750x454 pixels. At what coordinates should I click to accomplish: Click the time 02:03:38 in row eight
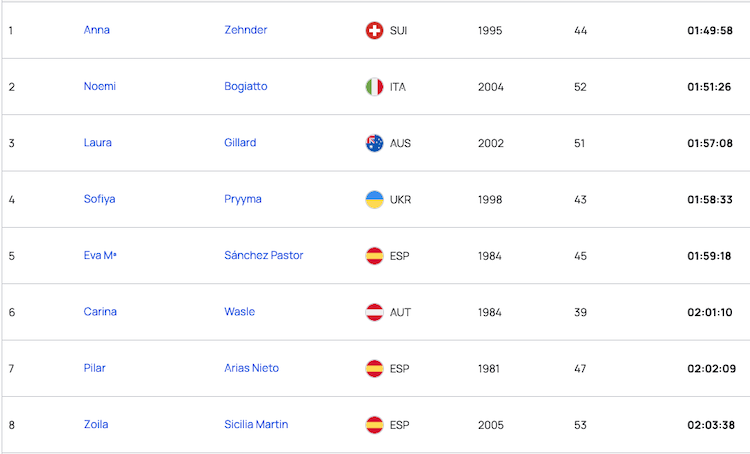point(711,425)
